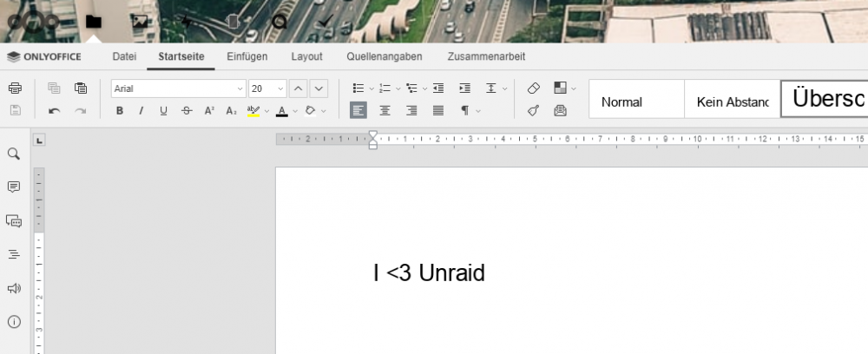Open feedback and support megaphone icon
Viewport: 868px width, 354px height.
click(14, 288)
